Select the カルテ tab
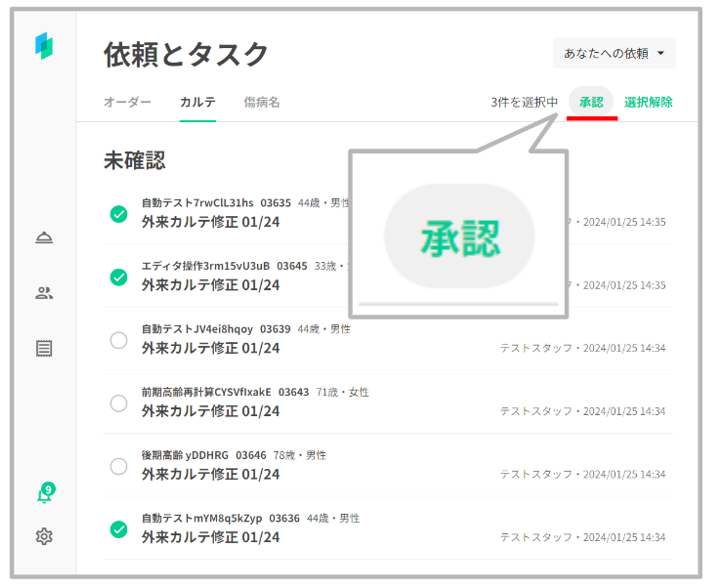Viewport: 712px width, 588px height. coord(198,102)
